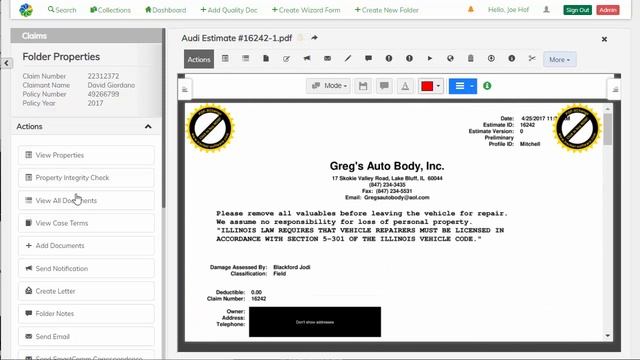The height and width of the screenshot is (360, 640).
Task: Open Search in the top navigation
Action: (62, 10)
